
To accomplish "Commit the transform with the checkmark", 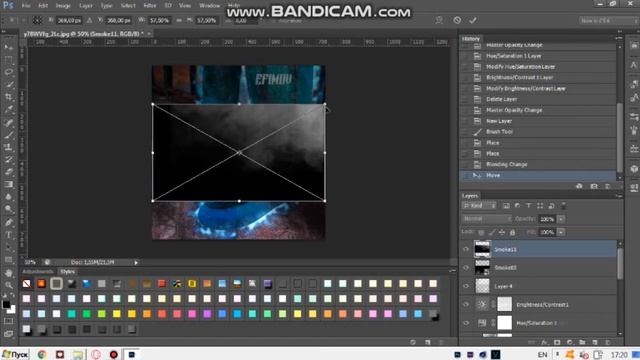I will tap(473, 20).
